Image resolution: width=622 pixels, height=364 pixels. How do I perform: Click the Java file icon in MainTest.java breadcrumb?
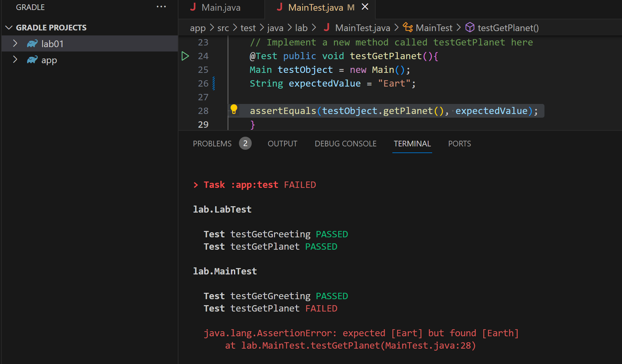point(327,27)
